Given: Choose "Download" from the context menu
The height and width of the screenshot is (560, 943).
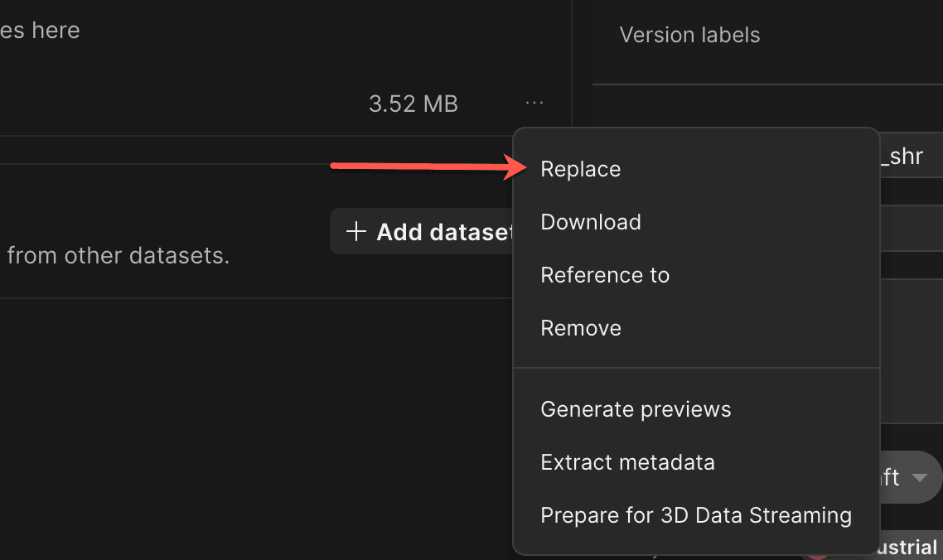Looking at the screenshot, I should pos(590,221).
